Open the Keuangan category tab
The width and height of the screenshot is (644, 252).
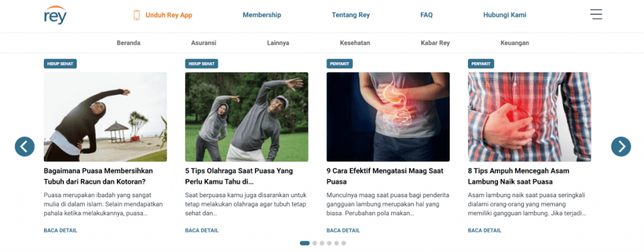(514, 43)
